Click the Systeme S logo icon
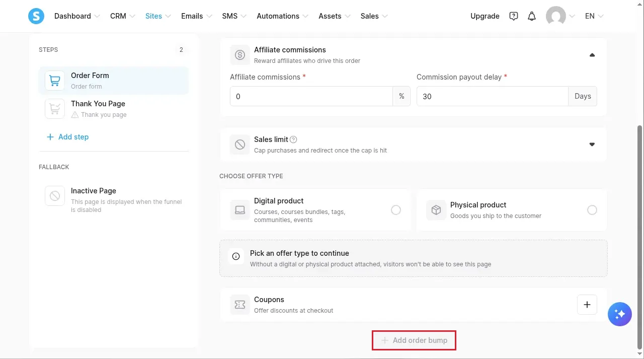This screenshot has width=644, height=359. [x=36, y=16]
